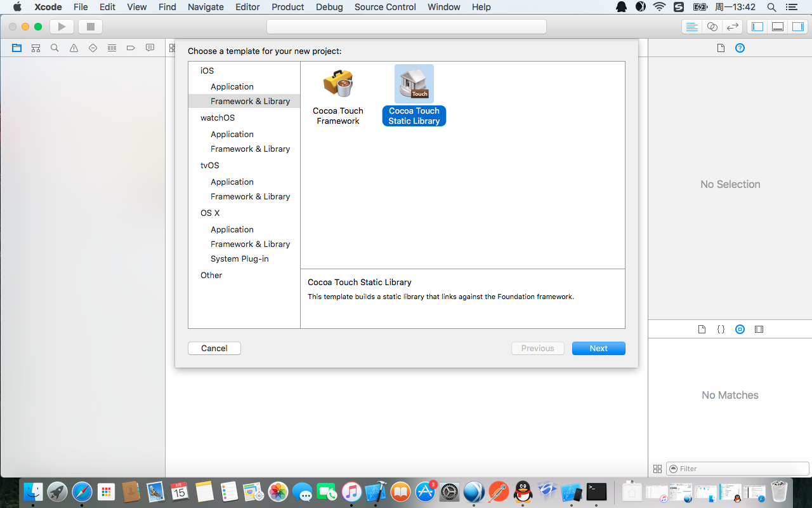This screenshot has height=508, width=812.
Task: Select Application under tvOS
Action: pos(232,182)
